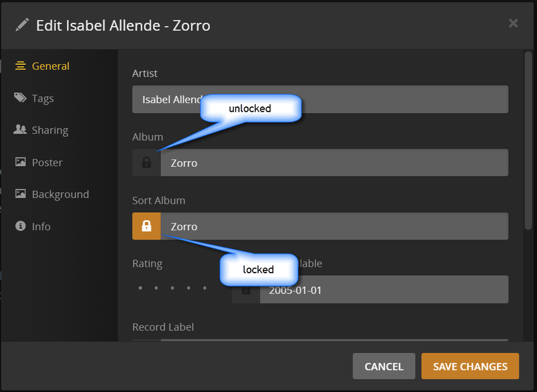Click the Sort Album text field
The image size is (537, 392).
click(x=334, y=227)
